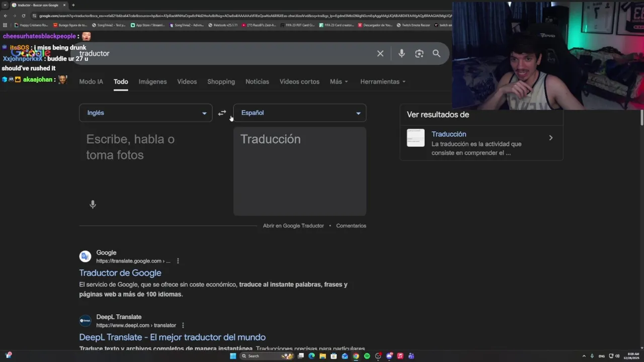Image resolution: width=644 pixels, height=362 pixels.
Task: Open the Español target language dropdown
Action: (300, 113)
